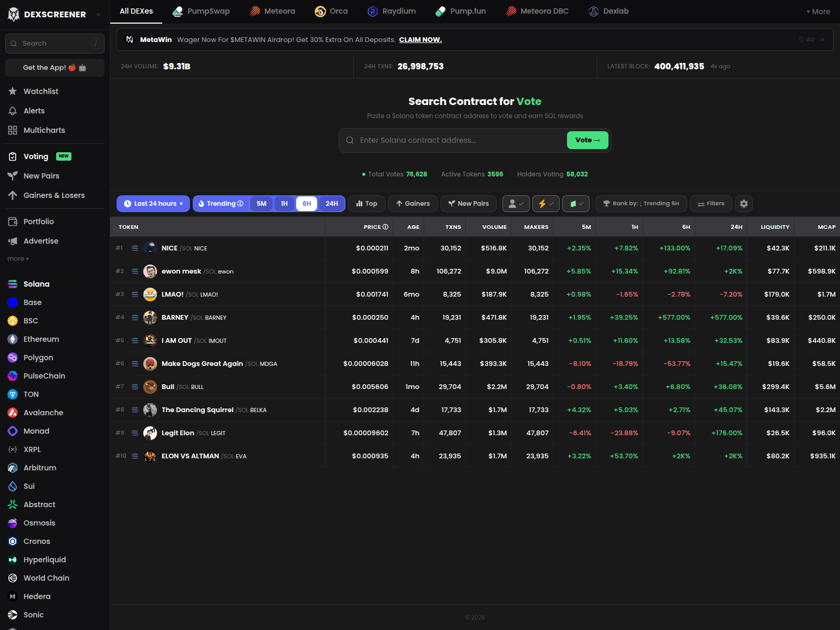Select the TON chain icon
This screenshot has width=840, height=630.
point(13,394)
